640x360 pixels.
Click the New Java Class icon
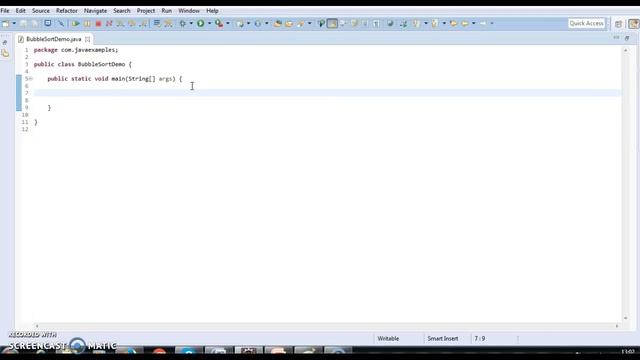pos(258,24)
